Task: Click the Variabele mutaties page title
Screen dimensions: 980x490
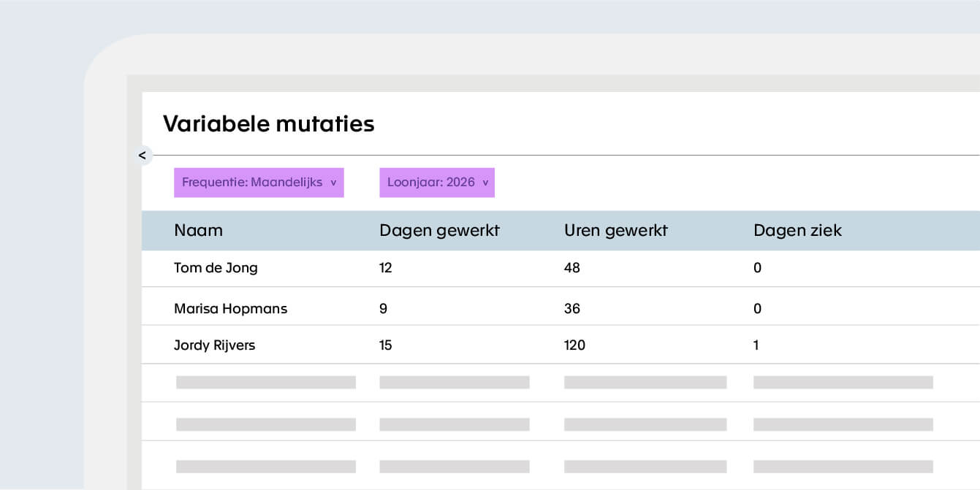Action: click(268, 124)
